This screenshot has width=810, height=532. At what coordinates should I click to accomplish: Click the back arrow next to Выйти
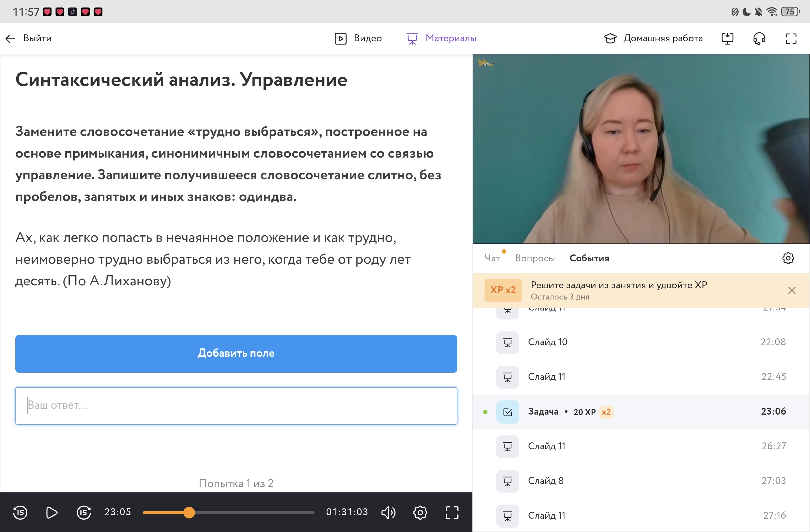[10, 38]
